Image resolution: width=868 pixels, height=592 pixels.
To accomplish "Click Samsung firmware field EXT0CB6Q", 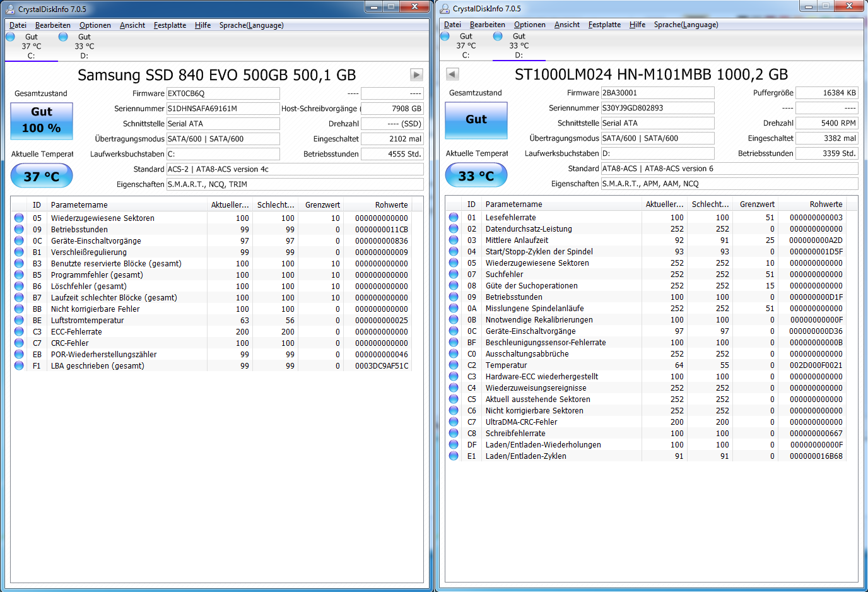I will pos(223,93).
